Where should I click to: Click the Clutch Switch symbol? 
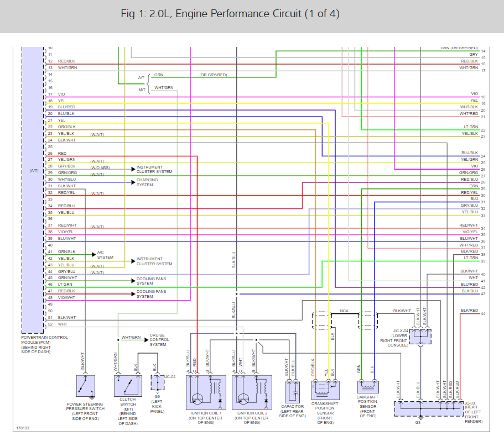click(x=128, y=386)
